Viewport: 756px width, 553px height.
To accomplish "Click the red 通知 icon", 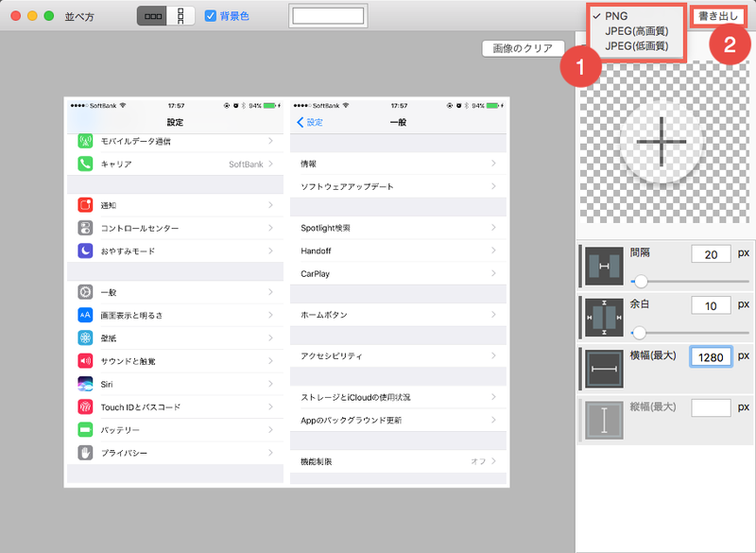I will 85,205.
